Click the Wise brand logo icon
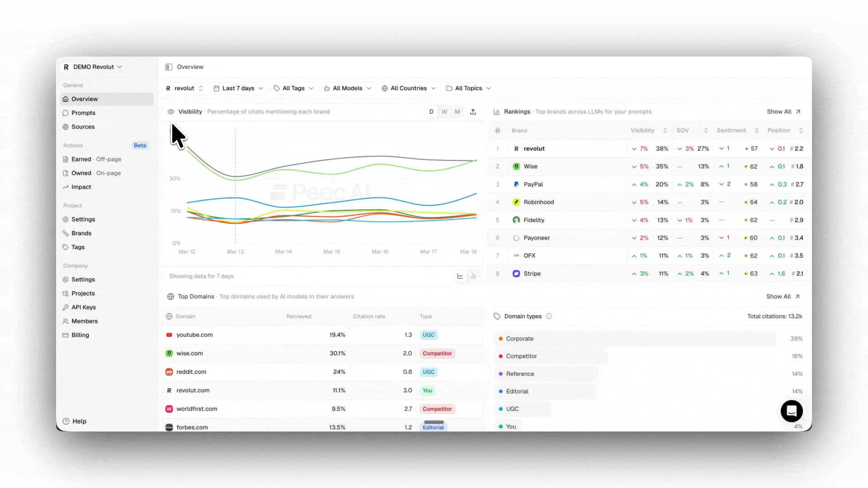The width and height of the screenshot is (868, 488). (x=516, y=166)
